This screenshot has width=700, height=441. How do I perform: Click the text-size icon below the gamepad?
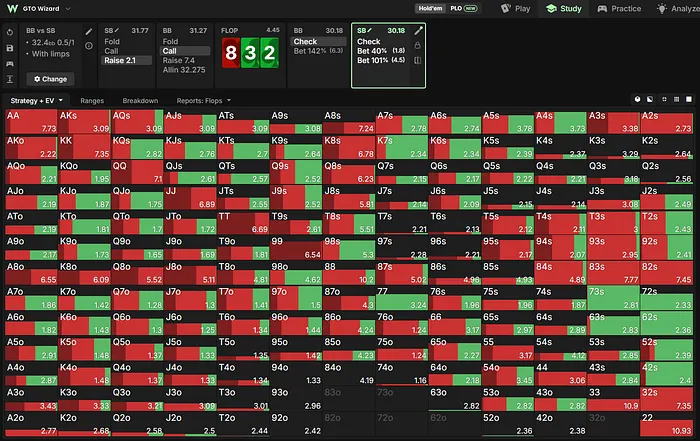(x=10, y=79)
